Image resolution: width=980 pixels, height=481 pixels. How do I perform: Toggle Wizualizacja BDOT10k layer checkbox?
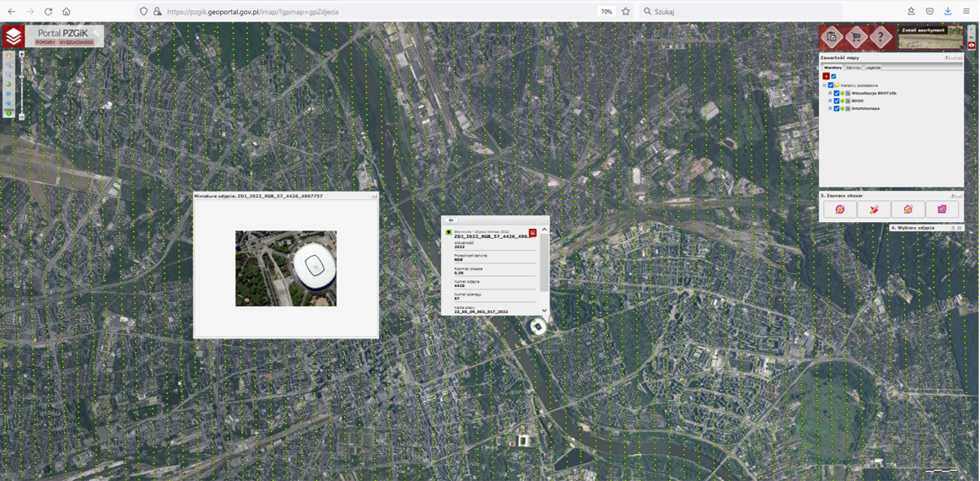pos(837,94)
